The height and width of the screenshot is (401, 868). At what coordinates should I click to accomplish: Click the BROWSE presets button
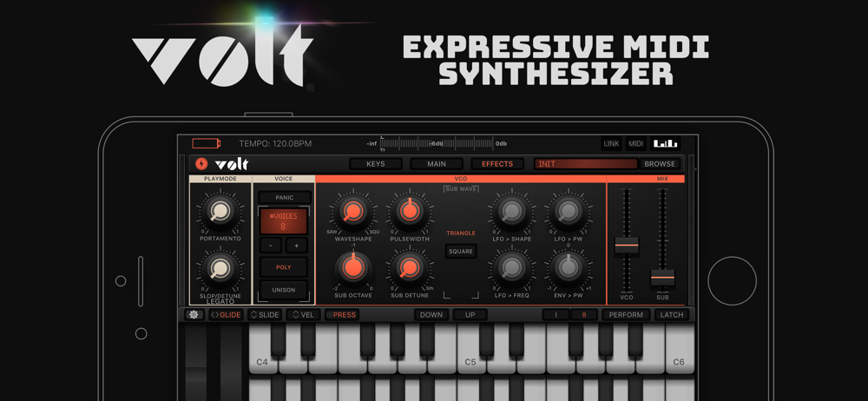(660, 164)
